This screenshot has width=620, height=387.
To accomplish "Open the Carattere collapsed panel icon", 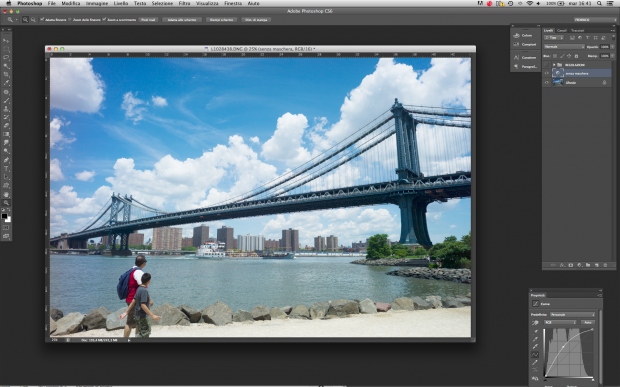I will pos(525,57).
